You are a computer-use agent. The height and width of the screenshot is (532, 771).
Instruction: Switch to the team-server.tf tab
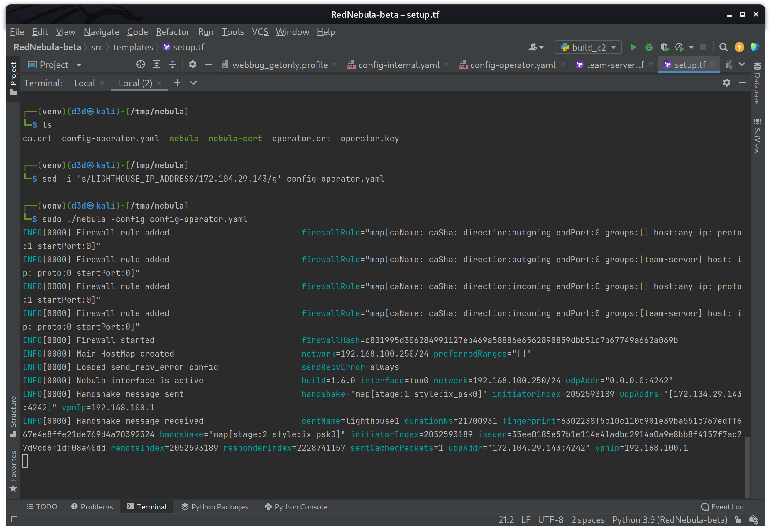click(x=615, y=65)
